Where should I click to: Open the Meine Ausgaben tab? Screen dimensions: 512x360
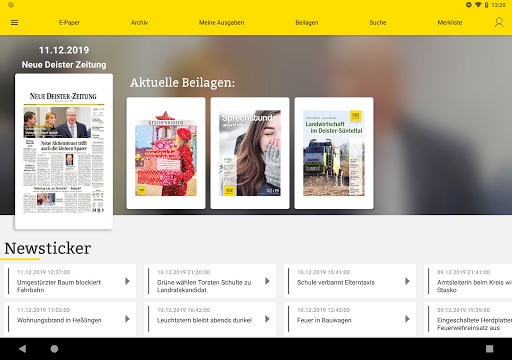point(221,23)
